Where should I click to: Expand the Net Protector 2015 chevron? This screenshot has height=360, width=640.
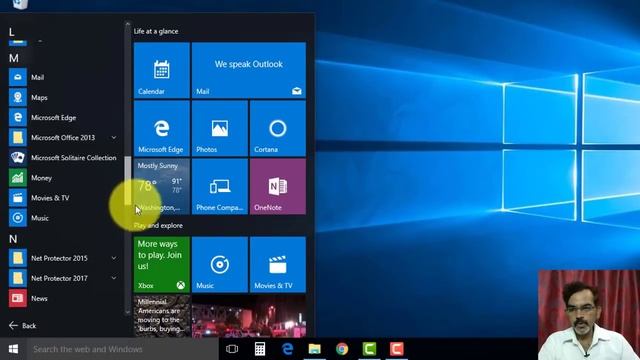point(114,258)
